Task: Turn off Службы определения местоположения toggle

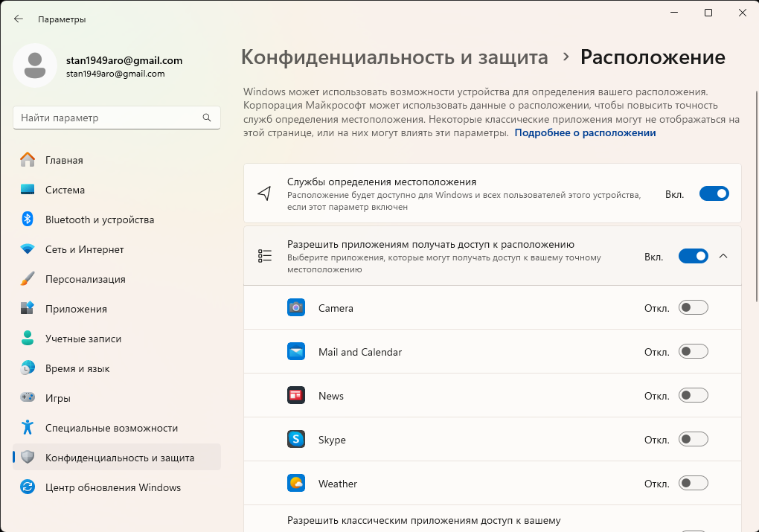Action: point(714,193)
